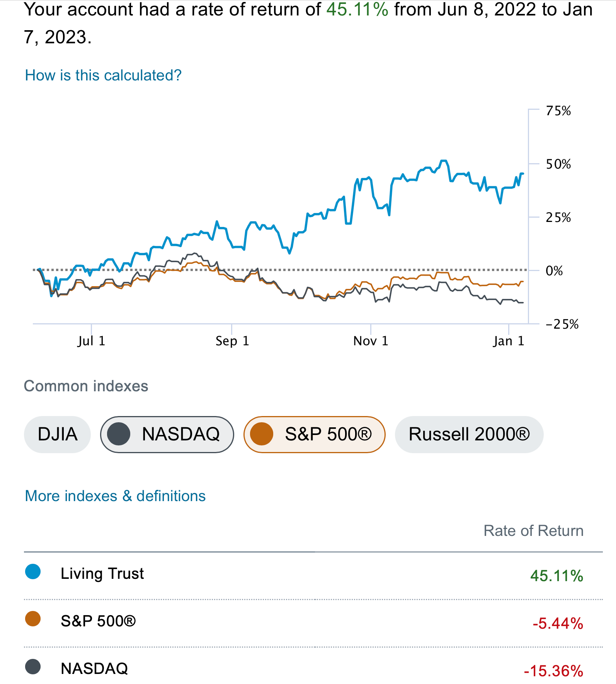The height and width of the screenshot is (684, 616).
Task: Click the gray dot inside NASDAQ chip
Action: pos(119,434)
